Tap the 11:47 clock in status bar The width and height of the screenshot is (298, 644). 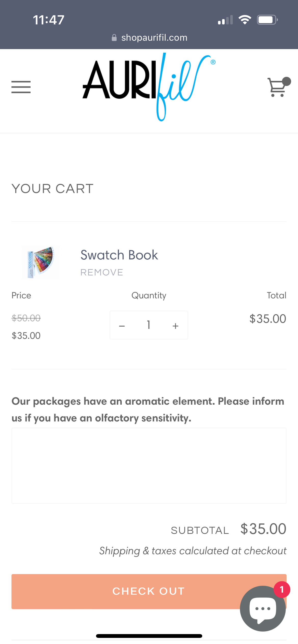(x=48, y=20)
